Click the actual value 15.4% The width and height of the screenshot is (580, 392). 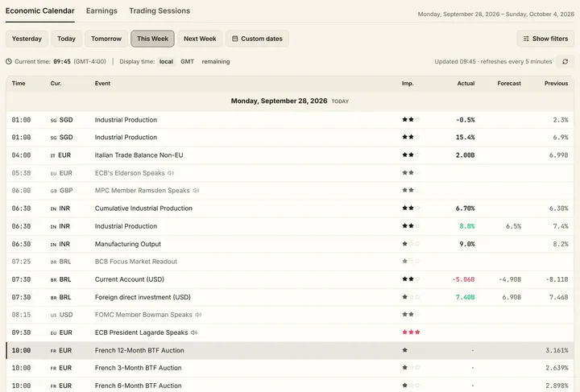pos(466,138)
